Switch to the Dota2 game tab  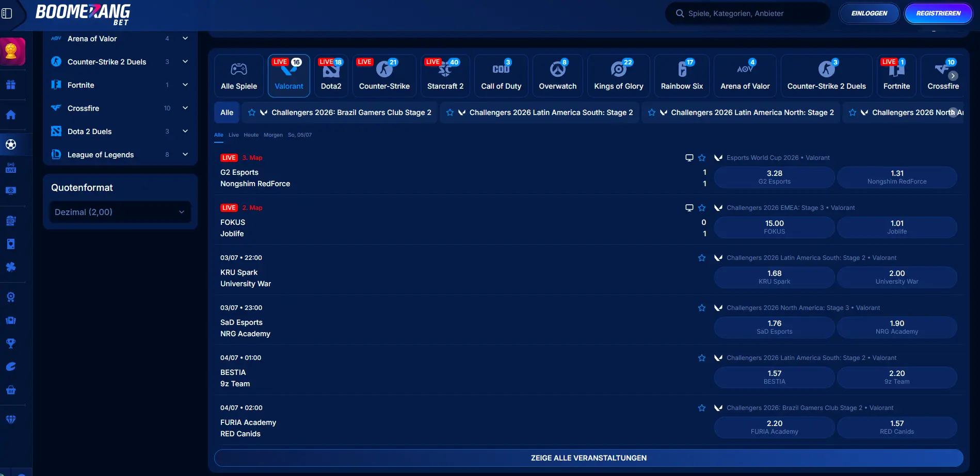331,76
